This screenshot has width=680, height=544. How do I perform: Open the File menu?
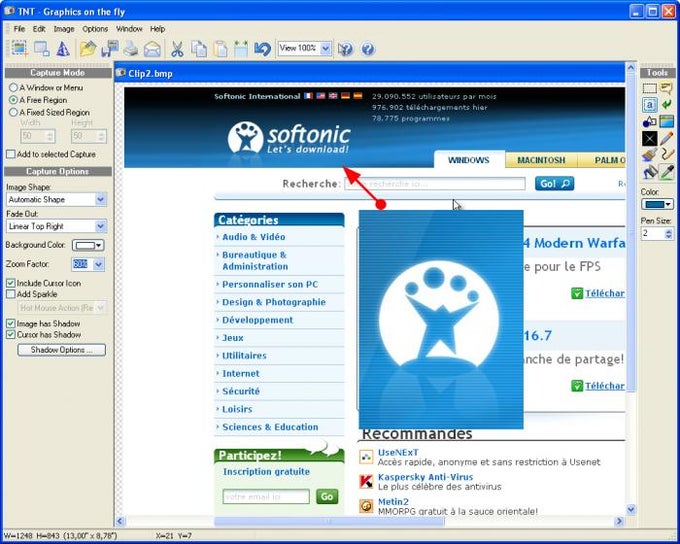tap(19, 29)
